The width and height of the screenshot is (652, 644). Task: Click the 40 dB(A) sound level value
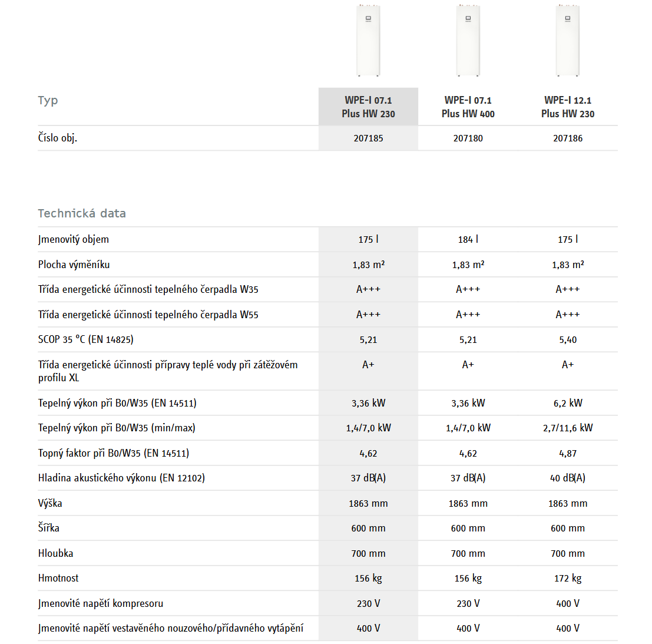[x=568, y=478]
